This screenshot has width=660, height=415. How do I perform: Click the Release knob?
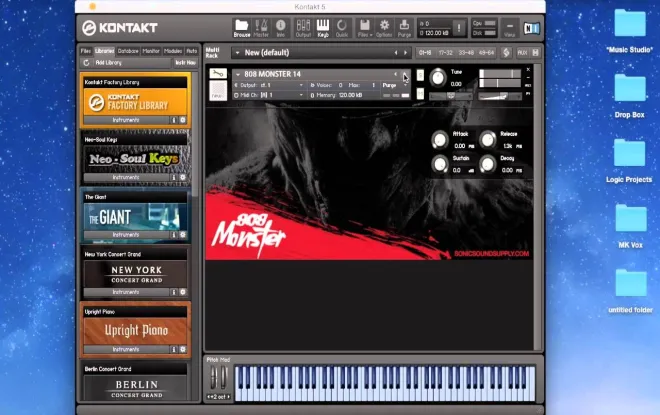click(488, 140)
